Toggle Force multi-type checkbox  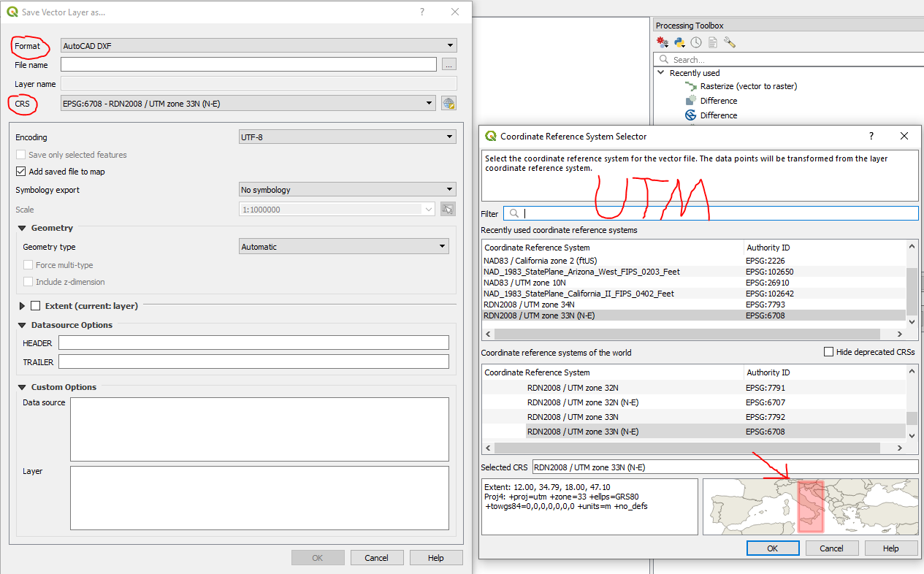28,265
